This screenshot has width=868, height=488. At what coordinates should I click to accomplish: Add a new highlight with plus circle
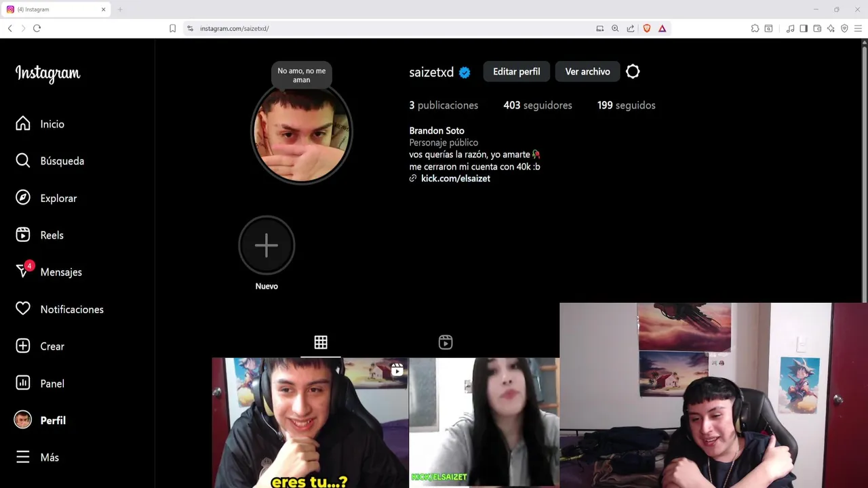[267, 245]
